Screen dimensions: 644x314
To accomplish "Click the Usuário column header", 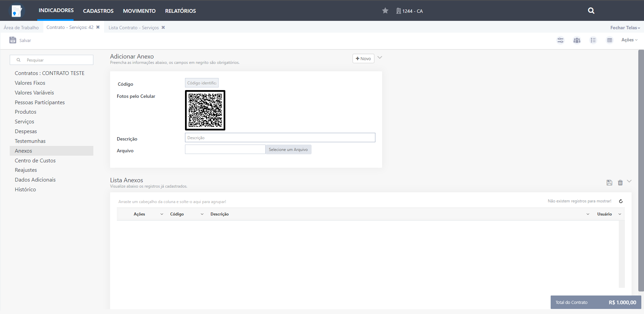I will pos(604,214).
